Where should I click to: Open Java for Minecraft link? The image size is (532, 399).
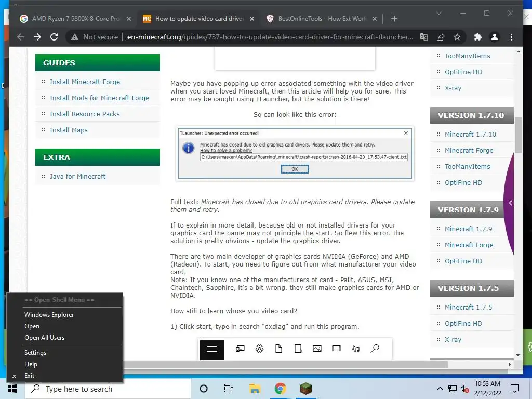pyautogui.click(x=78, y=177)
